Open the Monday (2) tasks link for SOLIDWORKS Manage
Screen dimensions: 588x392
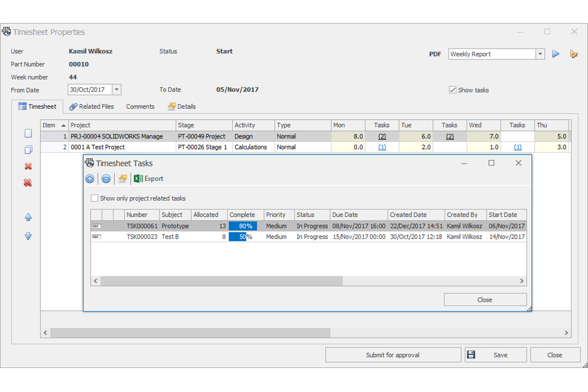pyautogui.click(x=382, y=136)
